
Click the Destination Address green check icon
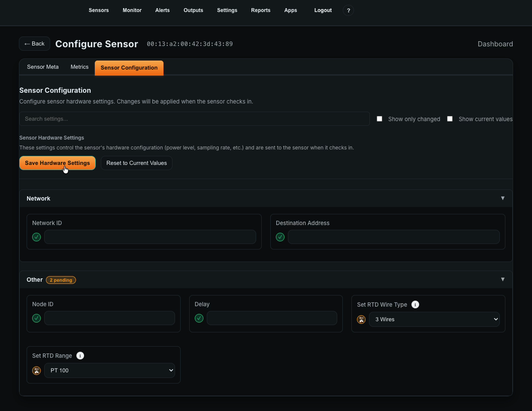(280, 237)
